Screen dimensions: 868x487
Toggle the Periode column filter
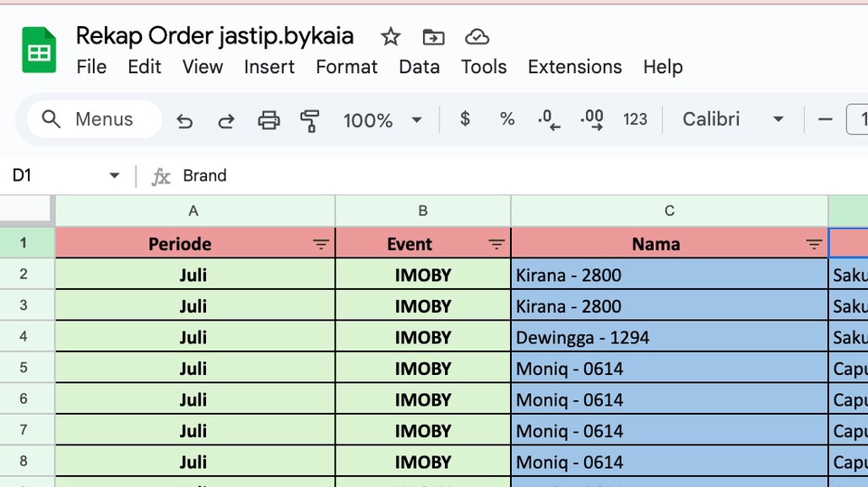coord(321,244)
